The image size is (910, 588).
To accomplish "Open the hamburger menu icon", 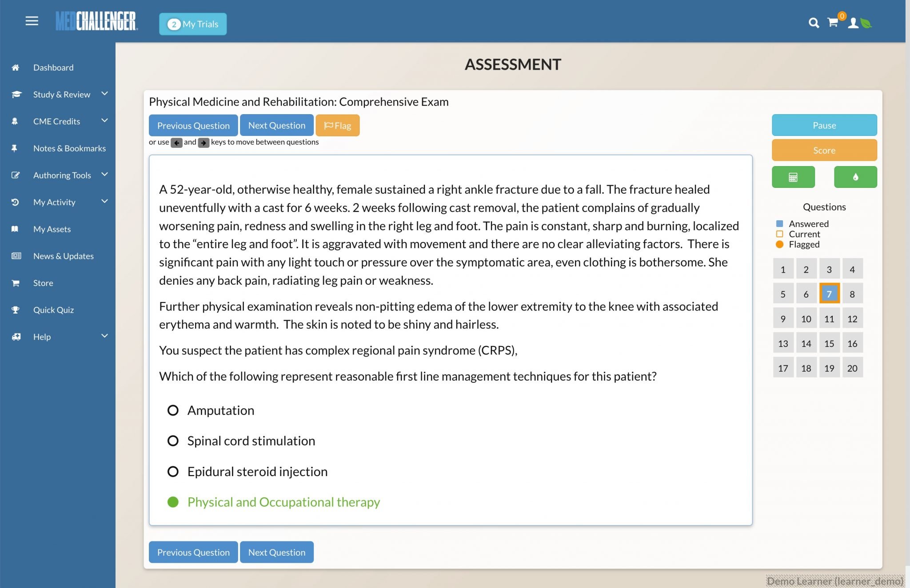I will tap(32, 21).
